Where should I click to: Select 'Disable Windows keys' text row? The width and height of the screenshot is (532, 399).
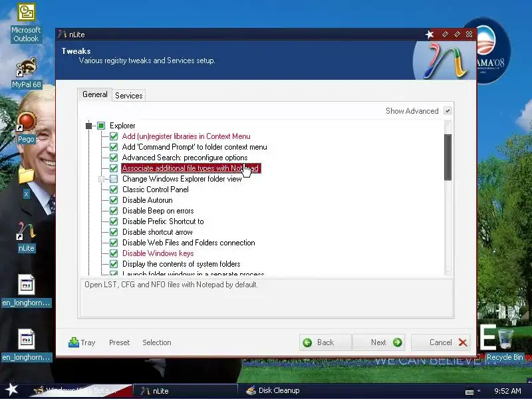pyautogui.click(x=158, y=253)
